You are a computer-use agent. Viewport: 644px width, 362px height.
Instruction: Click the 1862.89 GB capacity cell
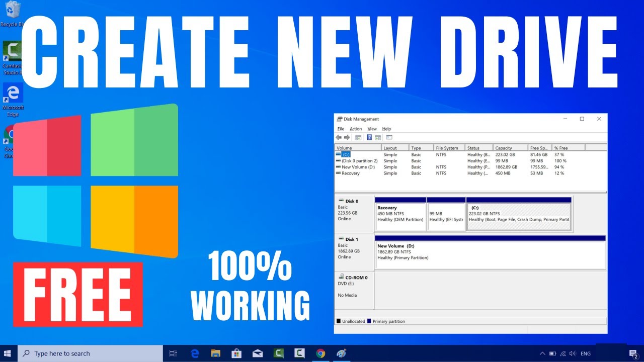click(x=507, y=167)
